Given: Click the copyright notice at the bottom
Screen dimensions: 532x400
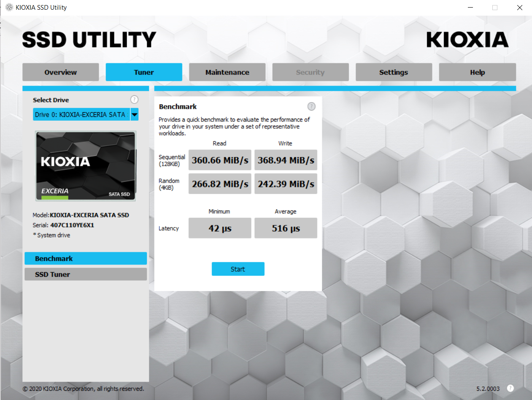Looking at the screenshot, I should (x=84, y=389).
